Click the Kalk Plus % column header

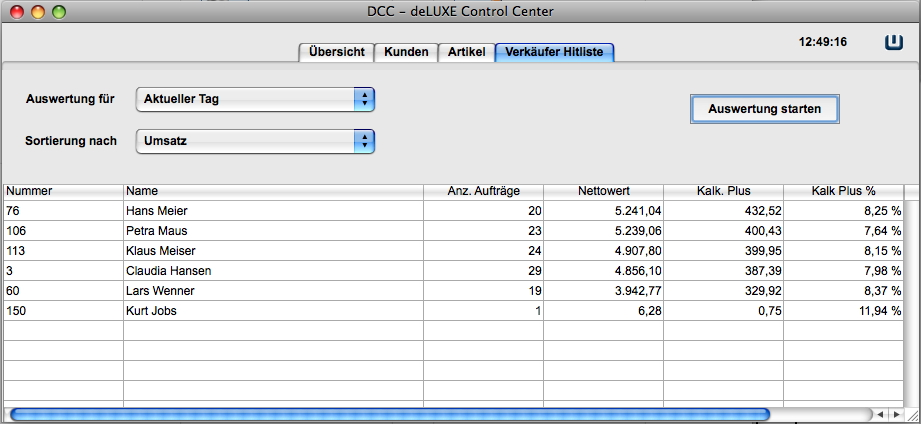[x=843, y=190]
